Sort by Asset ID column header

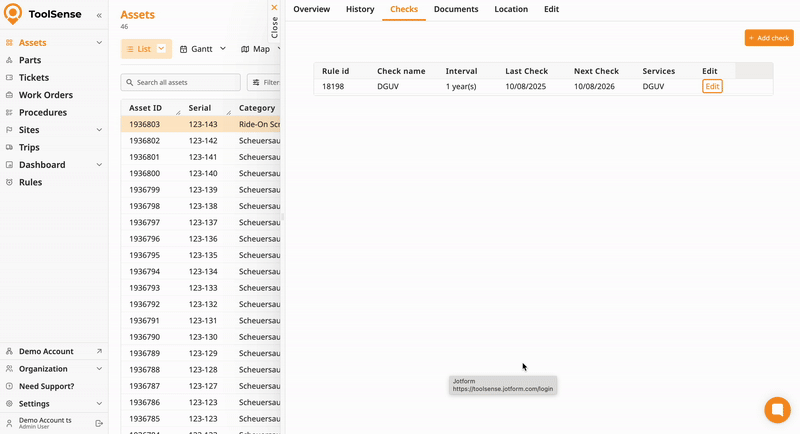point(145,108)
